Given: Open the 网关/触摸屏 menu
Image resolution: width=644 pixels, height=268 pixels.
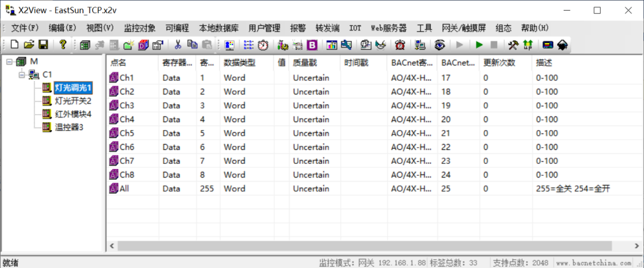Looking at the screenshot, I should 463,29.
